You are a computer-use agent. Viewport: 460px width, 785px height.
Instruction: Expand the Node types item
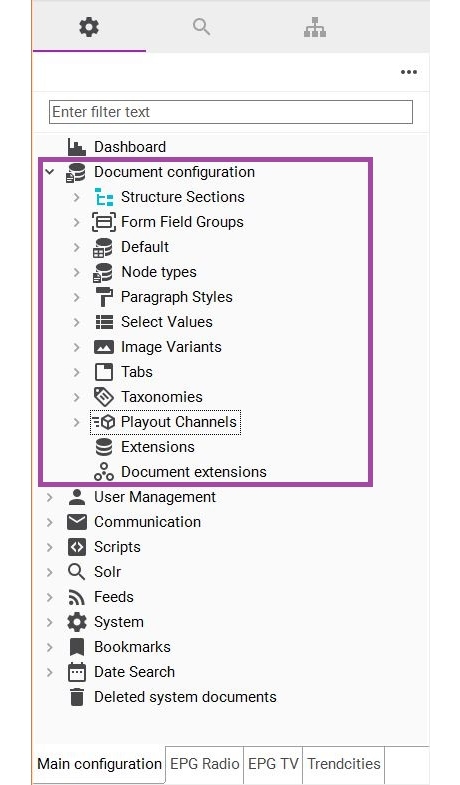[x=77, y=272]
